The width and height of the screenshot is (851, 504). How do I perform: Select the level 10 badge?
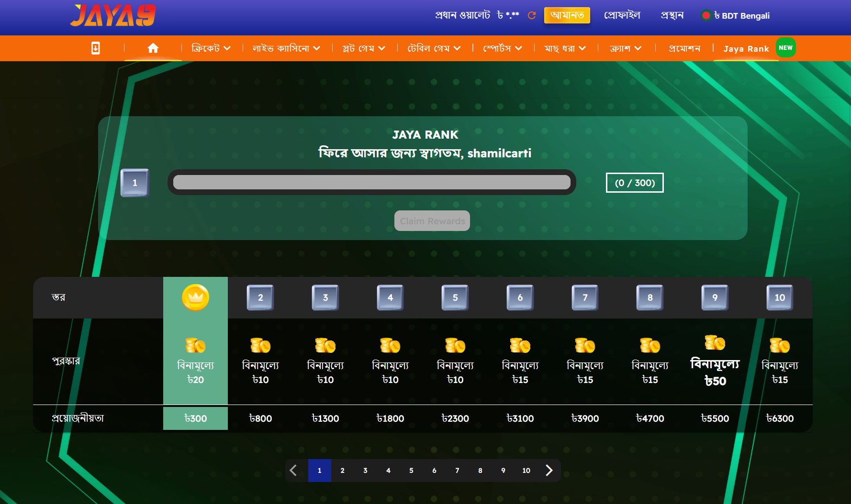(780, 297)
